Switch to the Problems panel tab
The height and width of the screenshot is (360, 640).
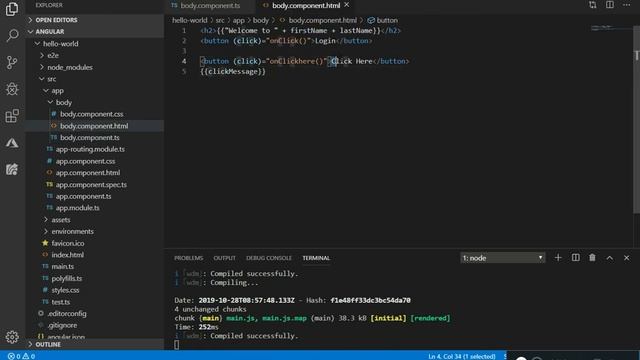(x=189, y=258)
